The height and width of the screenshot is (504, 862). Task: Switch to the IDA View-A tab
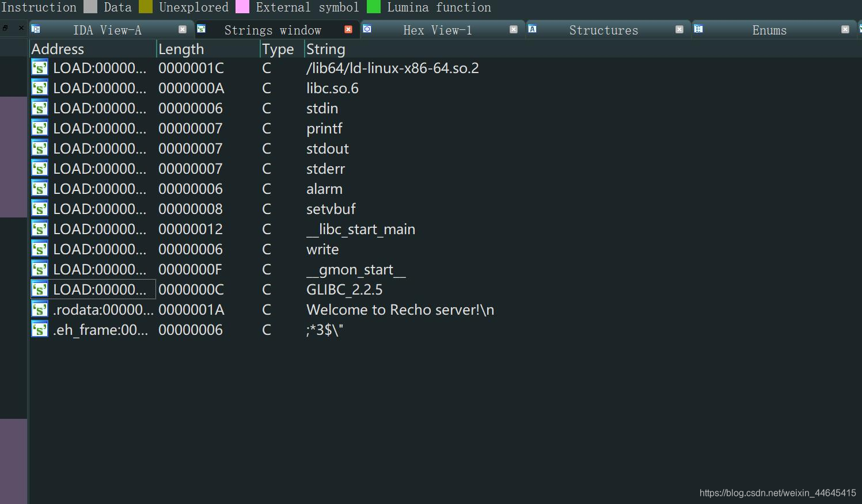pyautogui.click(x=107, y=30)
